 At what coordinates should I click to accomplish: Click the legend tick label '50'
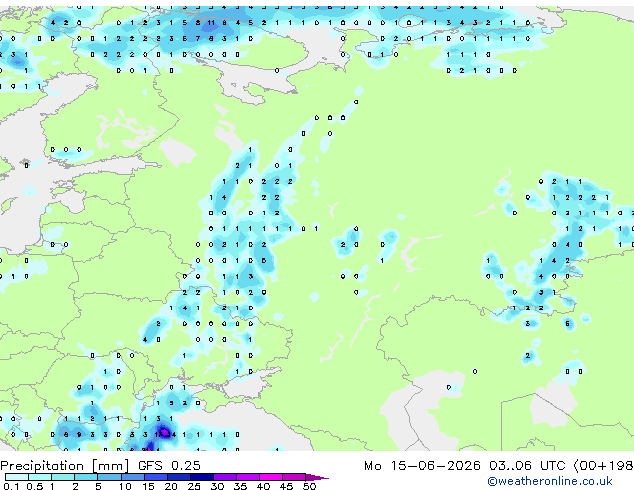(309, 486)
